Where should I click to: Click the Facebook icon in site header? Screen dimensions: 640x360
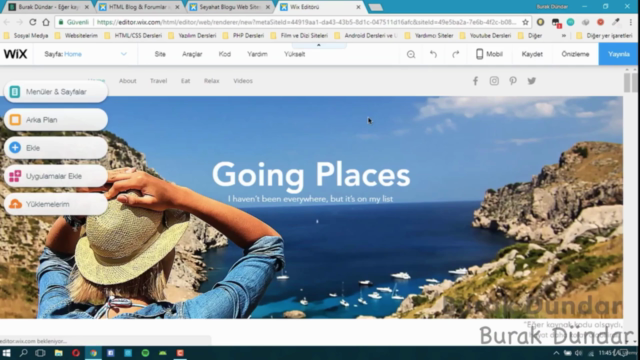pyautogui.click(x=475, y=81)
